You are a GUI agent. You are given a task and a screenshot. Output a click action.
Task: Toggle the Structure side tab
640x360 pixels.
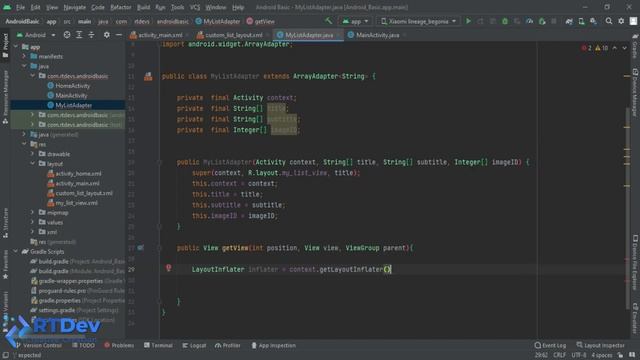5,223
